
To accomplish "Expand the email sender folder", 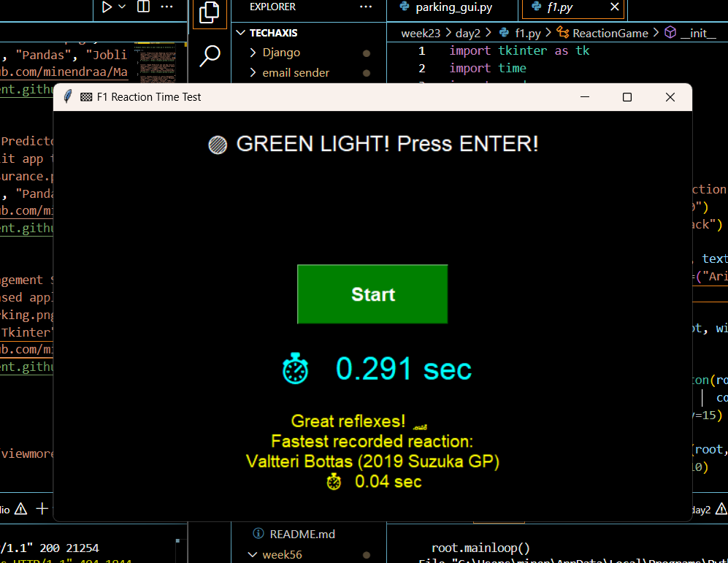I will (252, 73).
